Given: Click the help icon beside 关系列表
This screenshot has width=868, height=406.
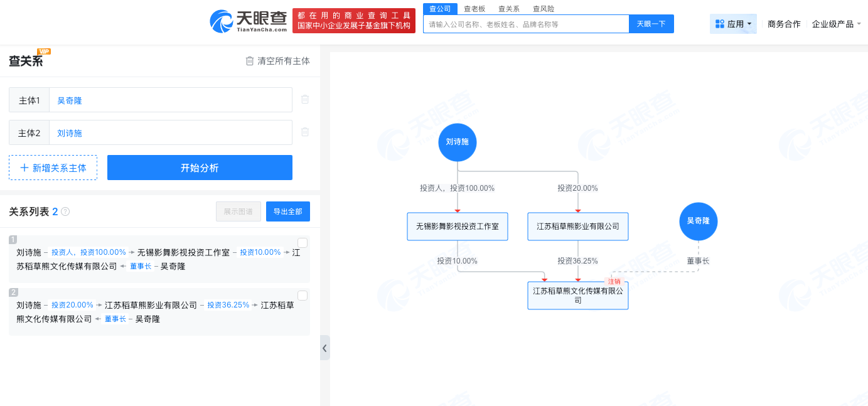Looking at the screenshot, I should tap(65, 212).
